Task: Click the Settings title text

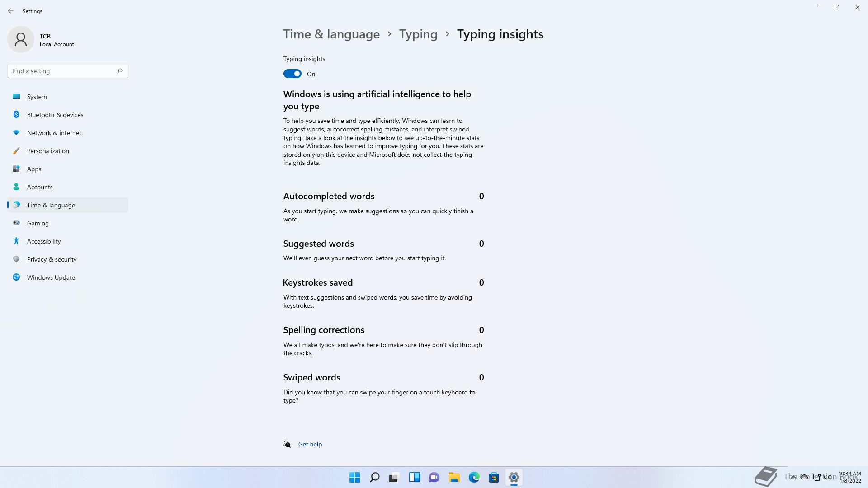Action: pos(33,11)
